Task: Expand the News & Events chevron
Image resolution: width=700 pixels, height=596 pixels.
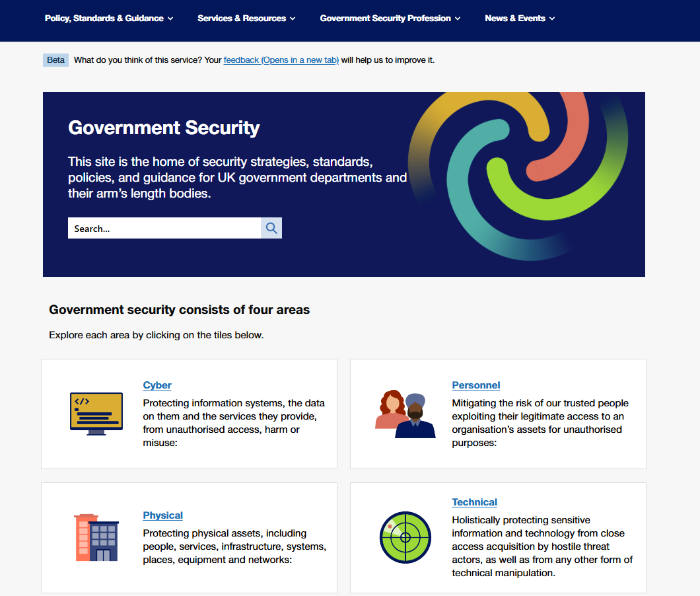Action: pos(552,19)
